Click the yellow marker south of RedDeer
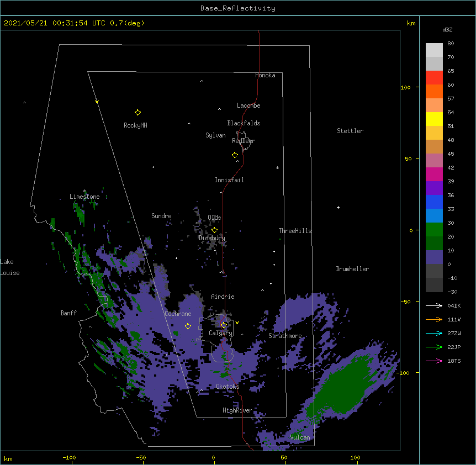This screenshot has height=465, width=476. pos(235,155)
